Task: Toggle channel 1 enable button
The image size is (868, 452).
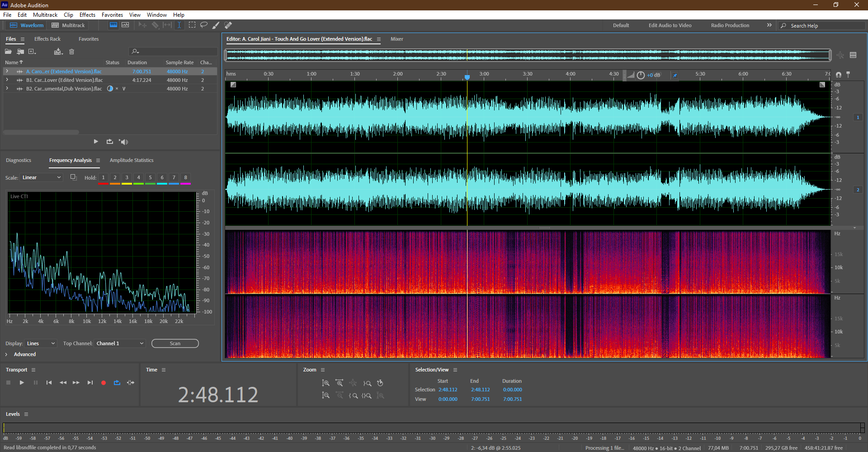Action: click(x=858, y=117)
